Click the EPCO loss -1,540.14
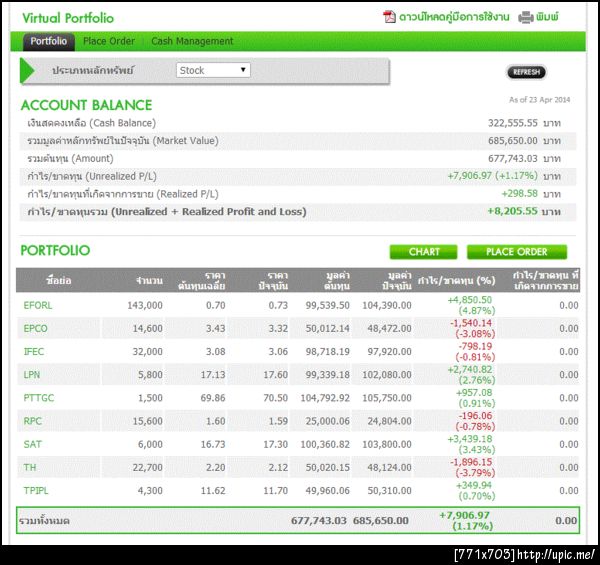The width and height of the screenshot is (600, 565). tap(471, 323)
